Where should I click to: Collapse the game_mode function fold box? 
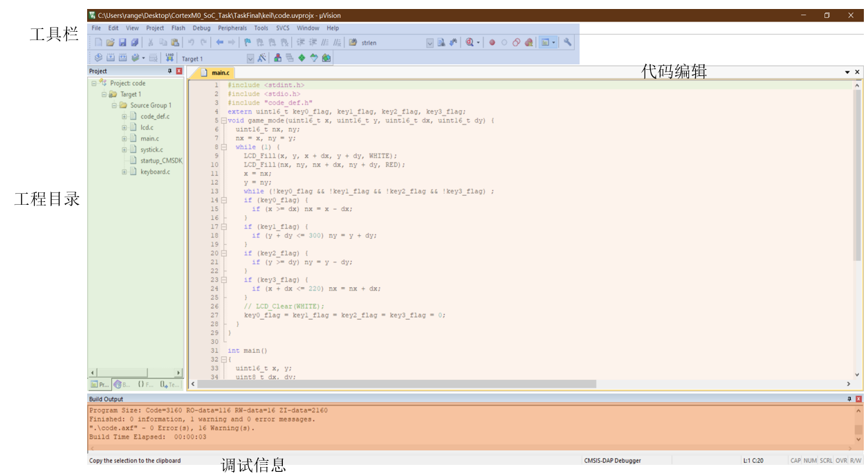point(223,120)
